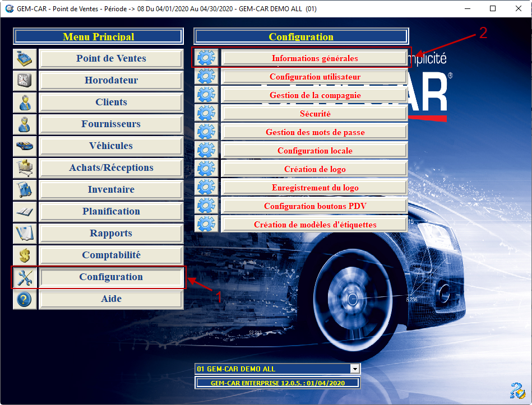The width and height of the screenshot is (532, 405).
Task: Click the gear icon beside Configuration locale
Action: point(206,150)
